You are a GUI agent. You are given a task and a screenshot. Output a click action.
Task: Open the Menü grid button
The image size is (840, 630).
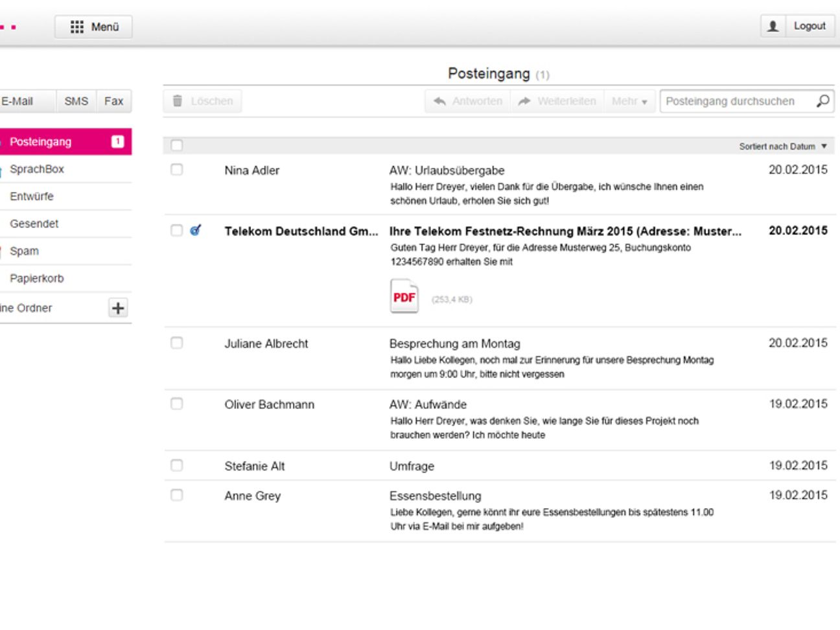click(x=94, y=27)
